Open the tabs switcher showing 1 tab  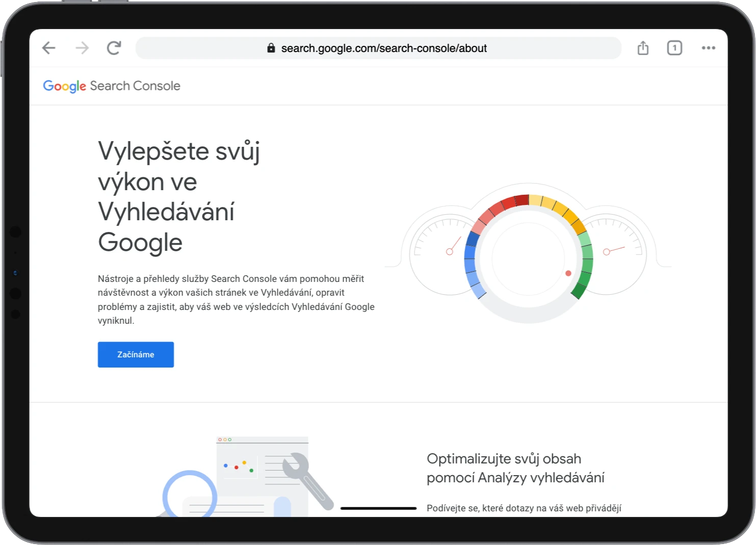[x=674, y=48]
